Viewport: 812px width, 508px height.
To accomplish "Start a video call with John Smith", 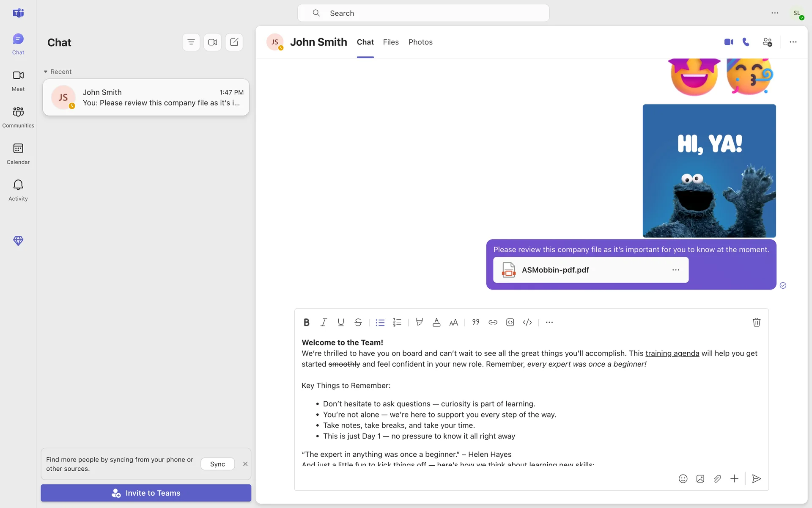I will click(x=728, y=42).
